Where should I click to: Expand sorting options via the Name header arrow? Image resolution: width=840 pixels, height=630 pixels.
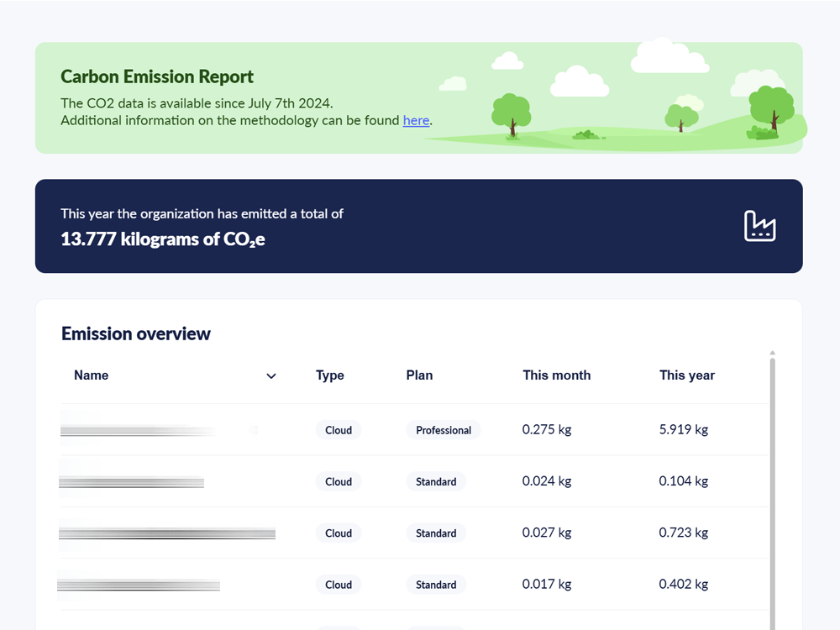[x=270, y=375]
